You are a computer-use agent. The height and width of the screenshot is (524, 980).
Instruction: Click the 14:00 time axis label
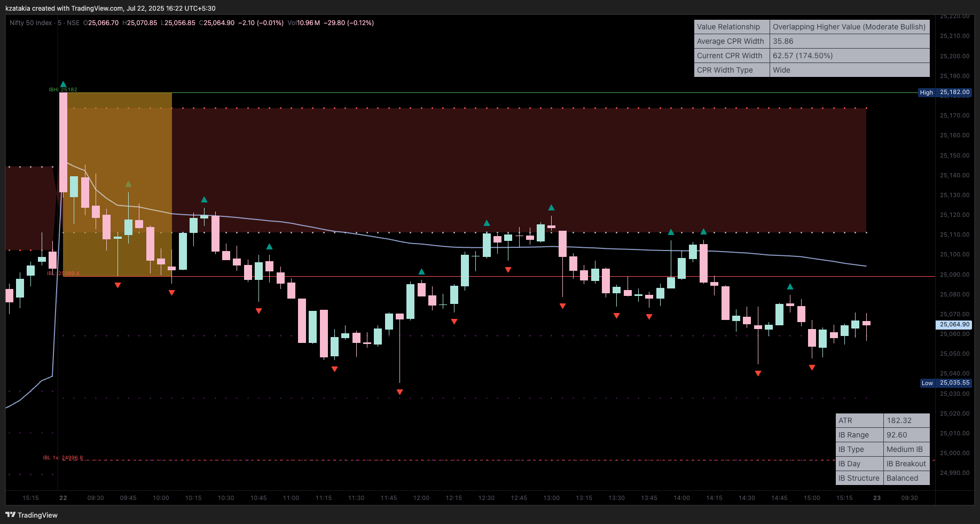click(x=682, y=498)
